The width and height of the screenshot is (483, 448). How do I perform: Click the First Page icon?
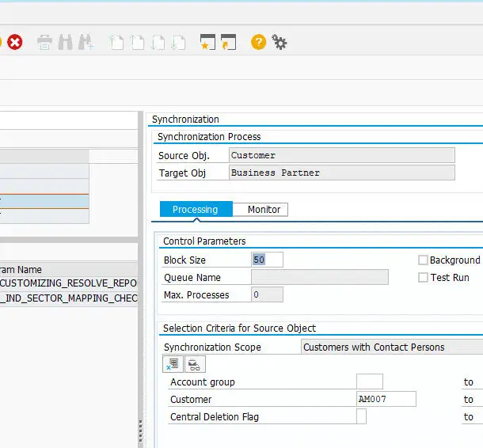click(x=116, y=42)
